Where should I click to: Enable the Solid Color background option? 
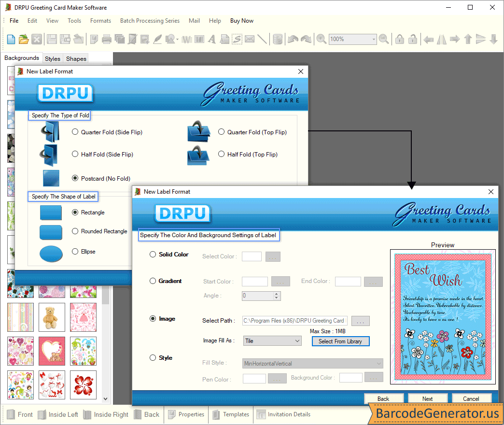pyautogui.click(x=153, y=255)
